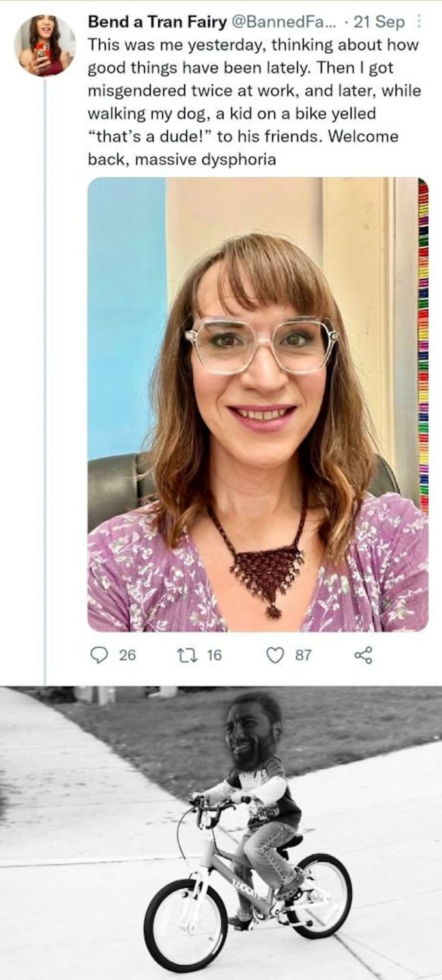
Task: Click the share icon under the photo
Action: tap(363, 655)
